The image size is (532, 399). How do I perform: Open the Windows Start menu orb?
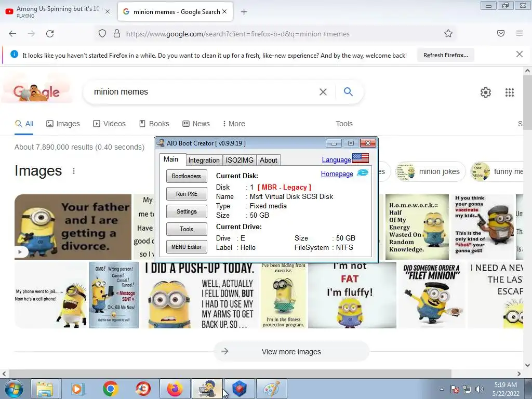[x=14, y=389]
